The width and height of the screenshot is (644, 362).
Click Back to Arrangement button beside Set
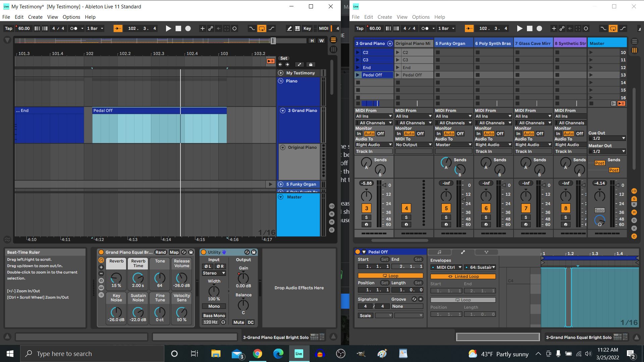(270, 61)
